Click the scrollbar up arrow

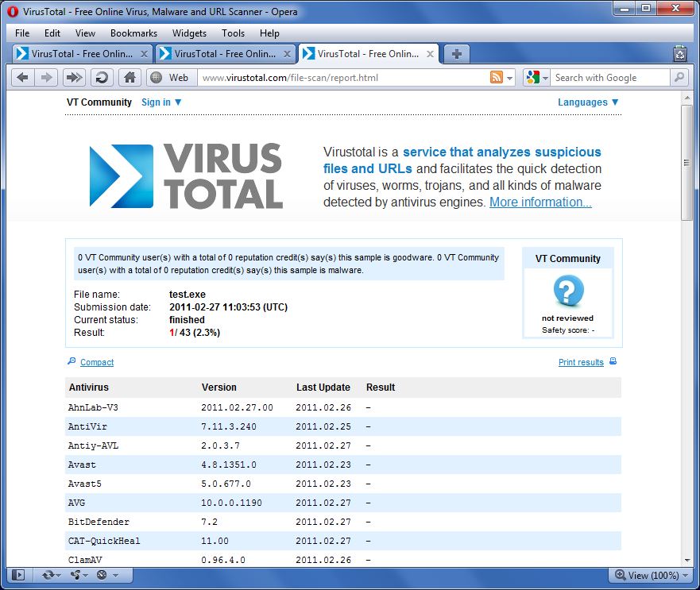686,98
